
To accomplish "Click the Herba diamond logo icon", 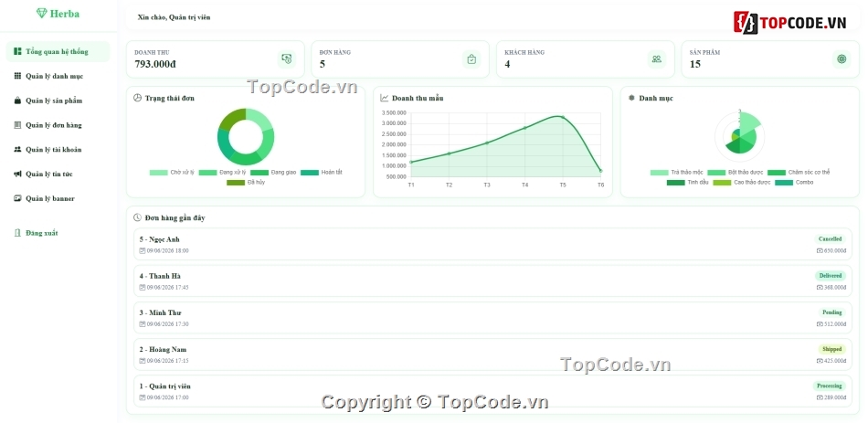I will pyautogui.click(x=41, y=14).
